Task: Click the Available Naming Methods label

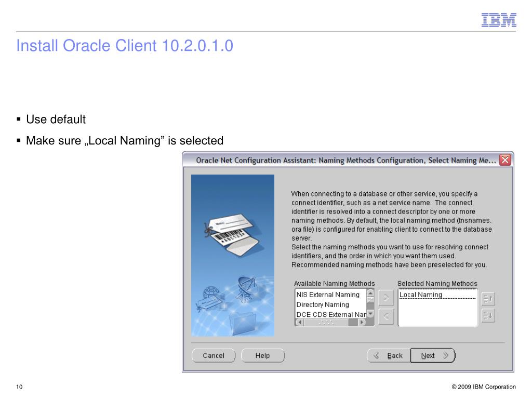Action: pos(334,283)
